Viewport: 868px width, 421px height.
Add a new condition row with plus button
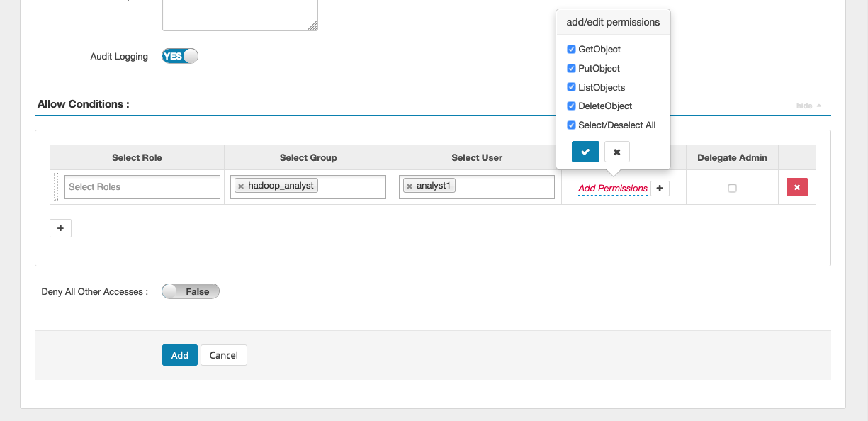[x=60, y=228]
